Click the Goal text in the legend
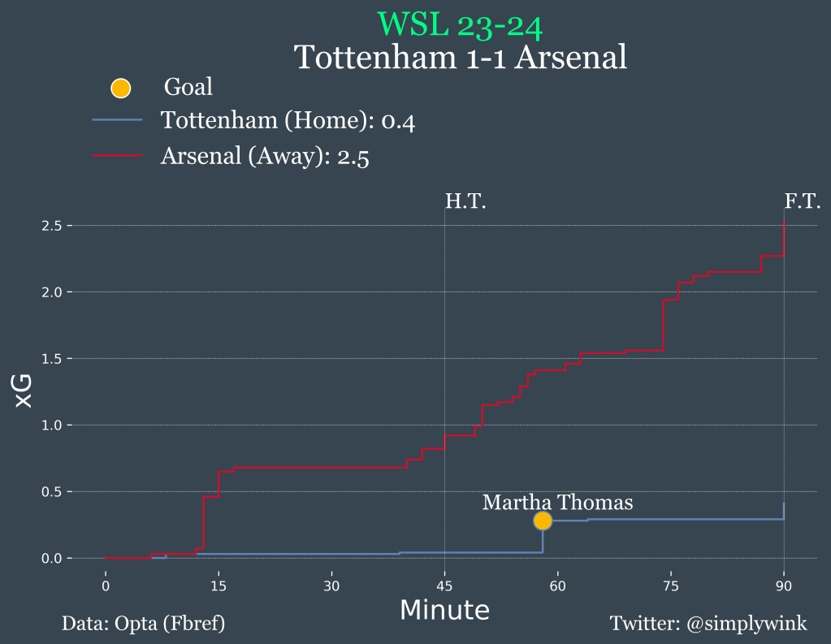Viewport: 831px width, 644px height. click(188, 87)
